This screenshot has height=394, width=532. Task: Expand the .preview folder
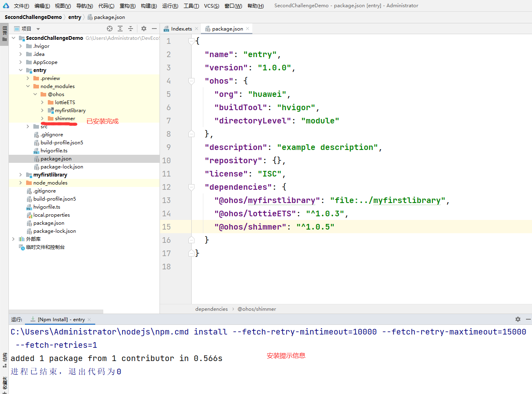coord(28,78)
